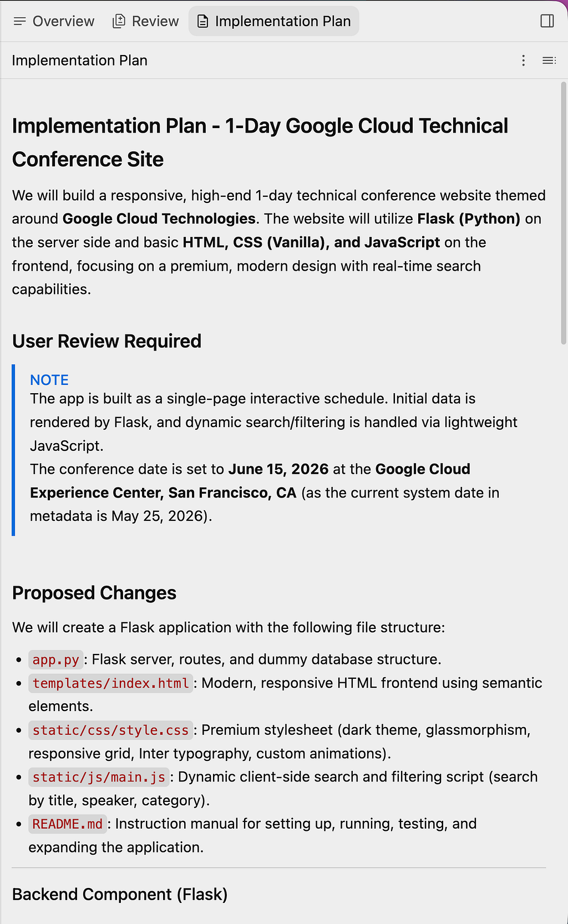
Task: Click the app.py file reference
Action: click(x=55, y=659)
